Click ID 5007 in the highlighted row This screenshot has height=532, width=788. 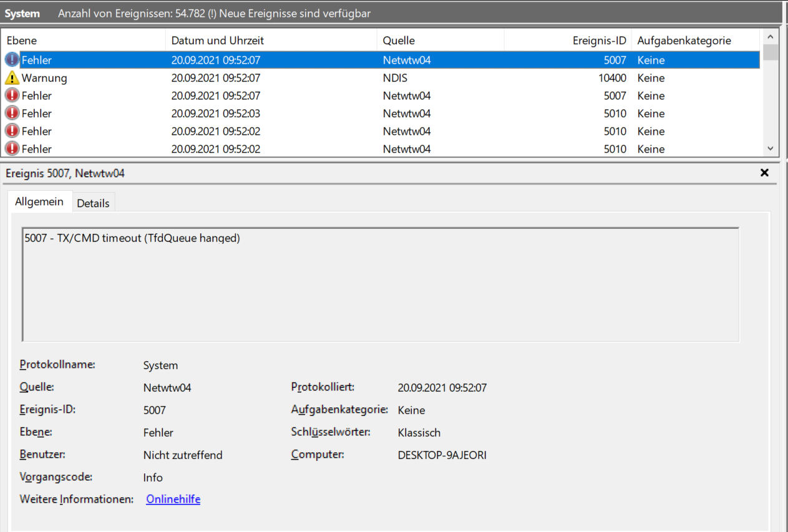pos(615,60)
